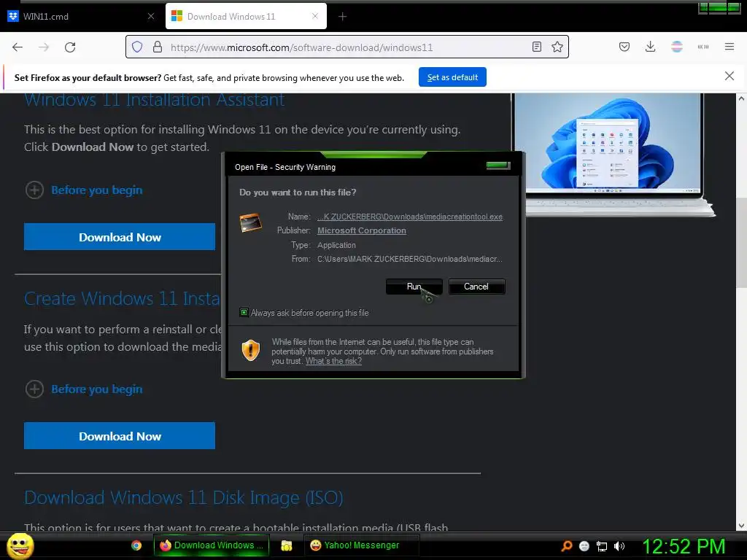Run the mediacreationtool file
This screenshot has width=747, height=560.
[414, 286]
